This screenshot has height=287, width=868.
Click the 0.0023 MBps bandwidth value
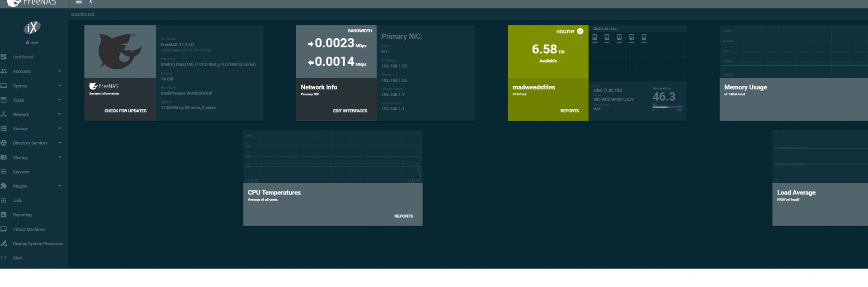[337, 43]
